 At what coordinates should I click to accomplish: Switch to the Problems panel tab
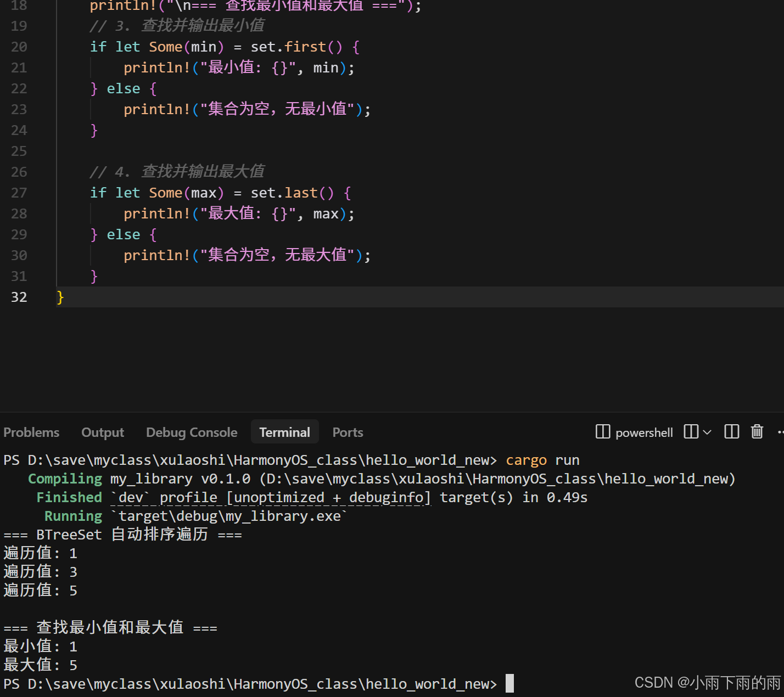(x=31, y=432)
